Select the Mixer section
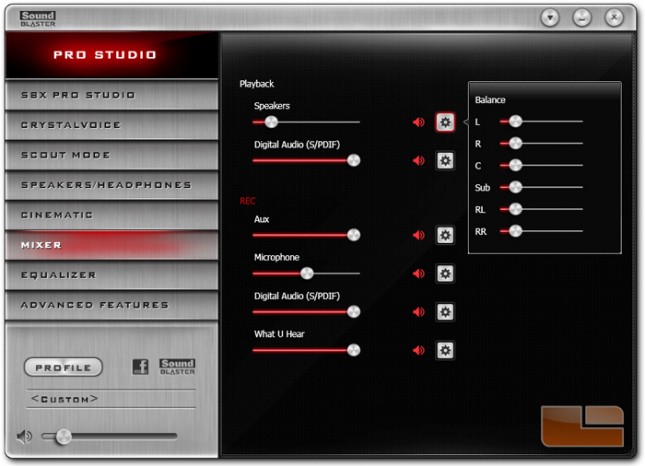645x466 pixels. 112,245
